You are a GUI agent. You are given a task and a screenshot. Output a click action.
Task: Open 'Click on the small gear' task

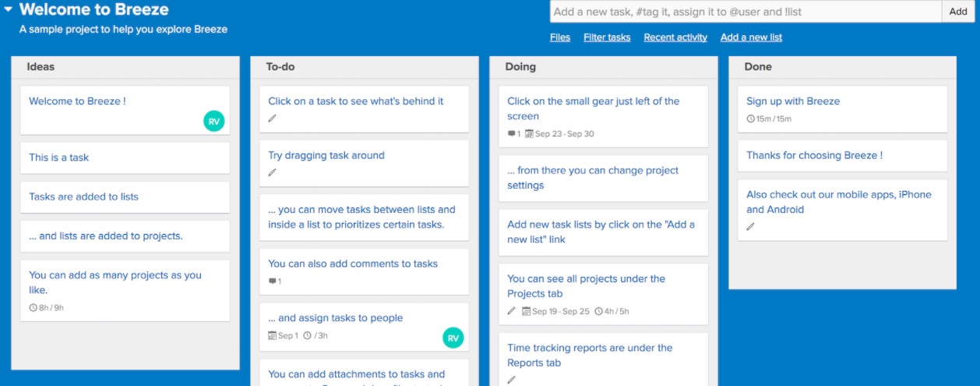[603, 116]
